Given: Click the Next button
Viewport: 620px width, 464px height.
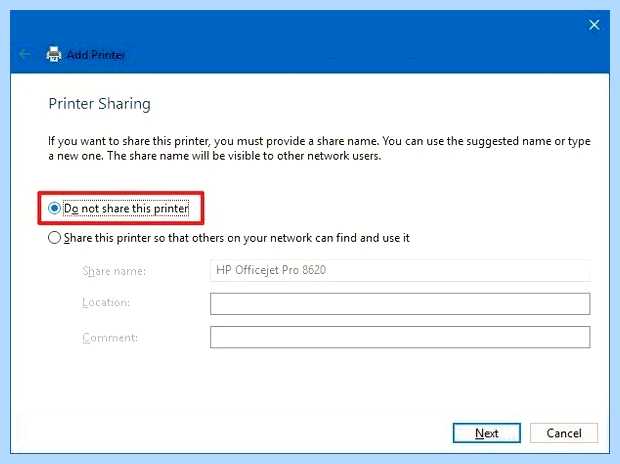Looking at the screenshot, I should click(486, 433).
